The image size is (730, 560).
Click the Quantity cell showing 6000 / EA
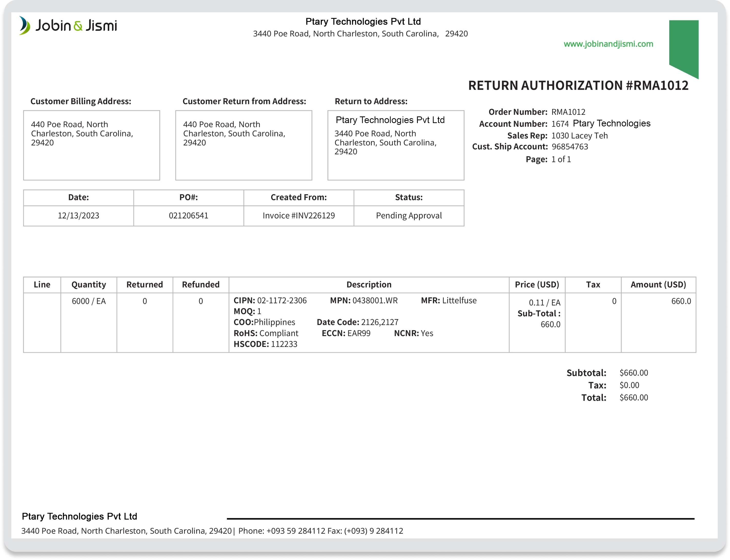coord(89,301)
